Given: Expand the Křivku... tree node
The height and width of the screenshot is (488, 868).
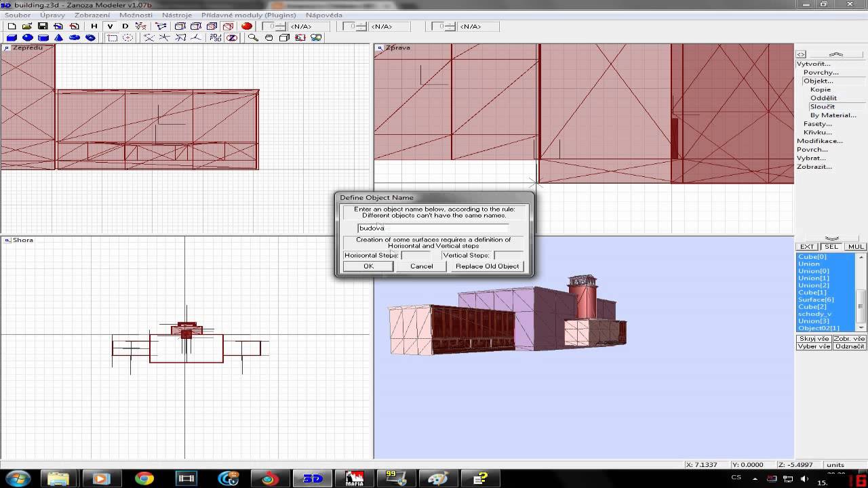Looking at the screenshot, I should coord(817,132).
